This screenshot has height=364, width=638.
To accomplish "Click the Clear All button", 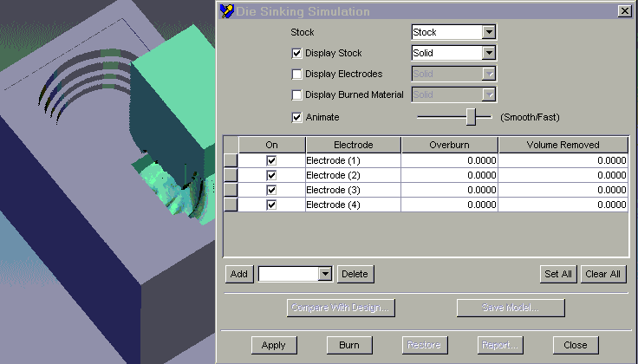I will [x=602, y=274].
